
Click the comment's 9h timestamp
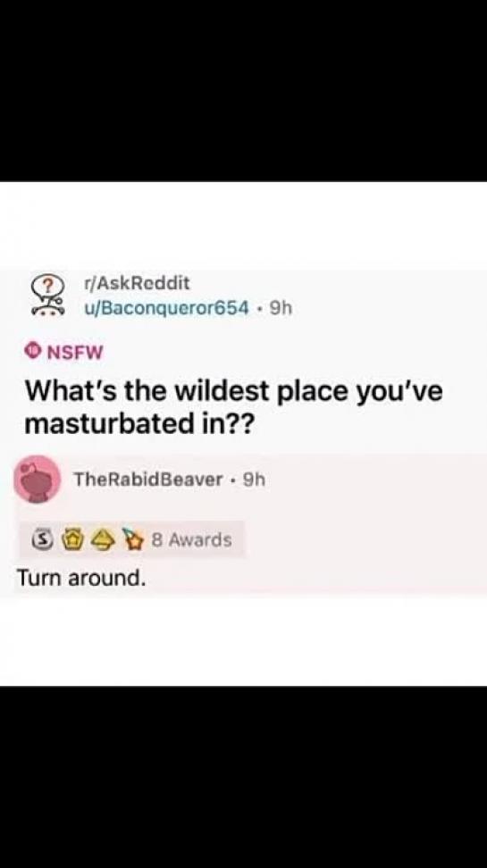(x=255, y=480)
